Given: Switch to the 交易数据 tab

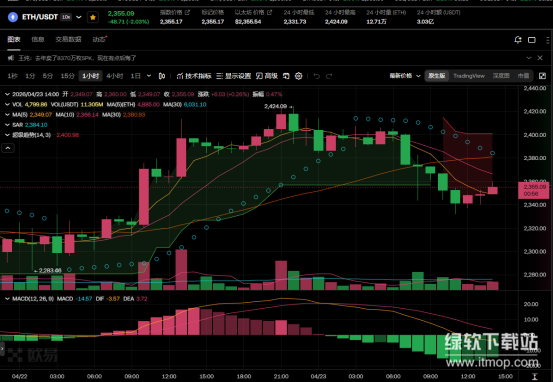Looking at the screenshot, I should [x=68, y=39].
